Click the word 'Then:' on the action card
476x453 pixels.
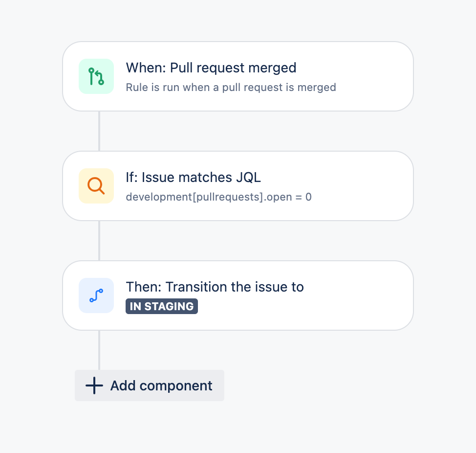click(x=144, y=287)
